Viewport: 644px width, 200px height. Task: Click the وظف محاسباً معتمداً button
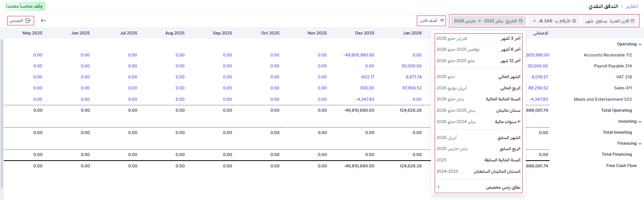coord(24,6)
